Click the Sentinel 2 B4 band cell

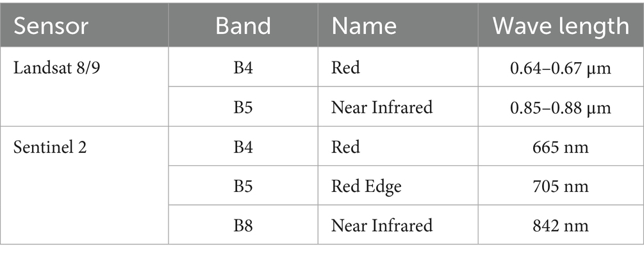pyautogui.click(x=243, y=146)
